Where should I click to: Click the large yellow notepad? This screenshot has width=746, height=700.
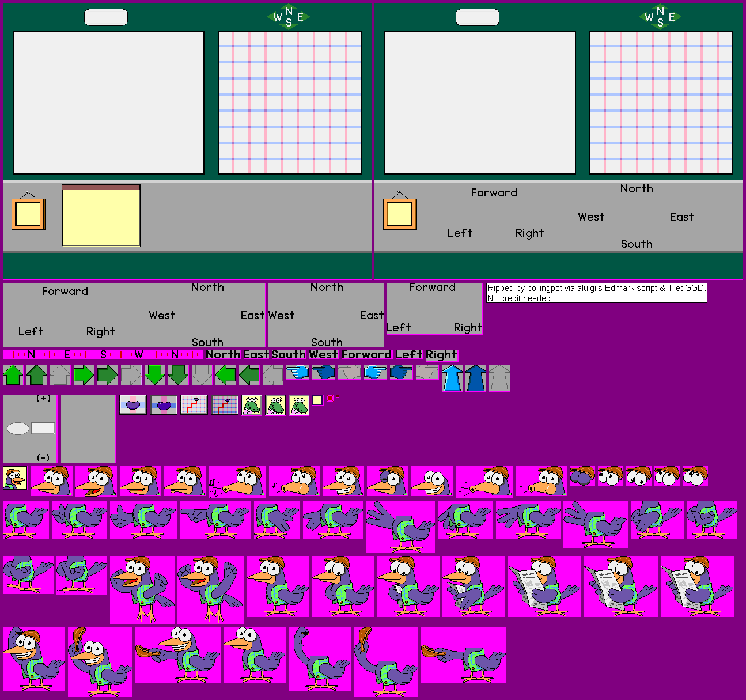pos(101,216)
